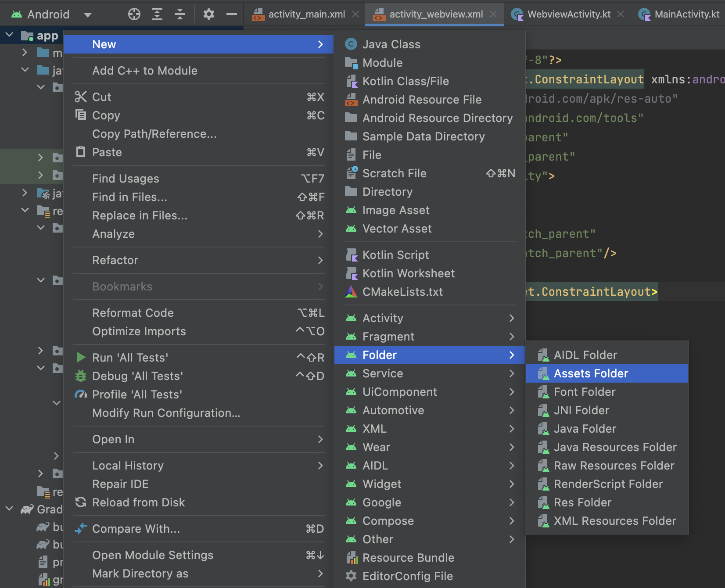Image resolution: width=725 pixels, height=588 pixels.
Task: Choose Find Usages
Action: [x=199, y=179]
